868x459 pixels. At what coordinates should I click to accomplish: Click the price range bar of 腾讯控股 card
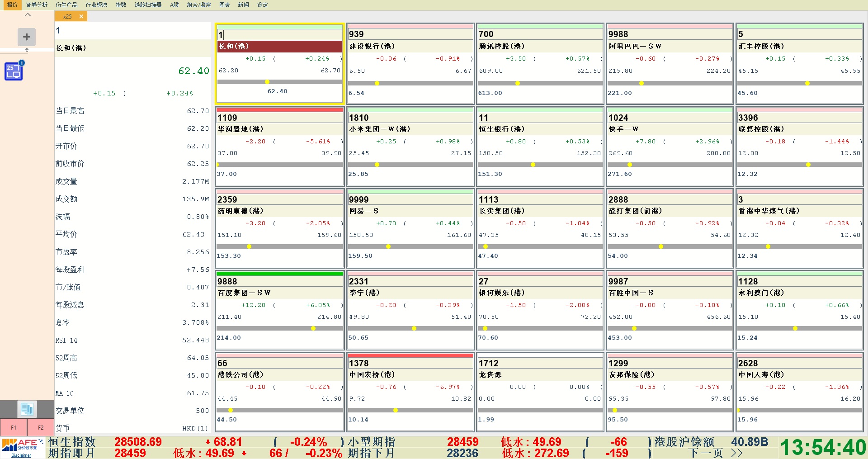[540, 83]
